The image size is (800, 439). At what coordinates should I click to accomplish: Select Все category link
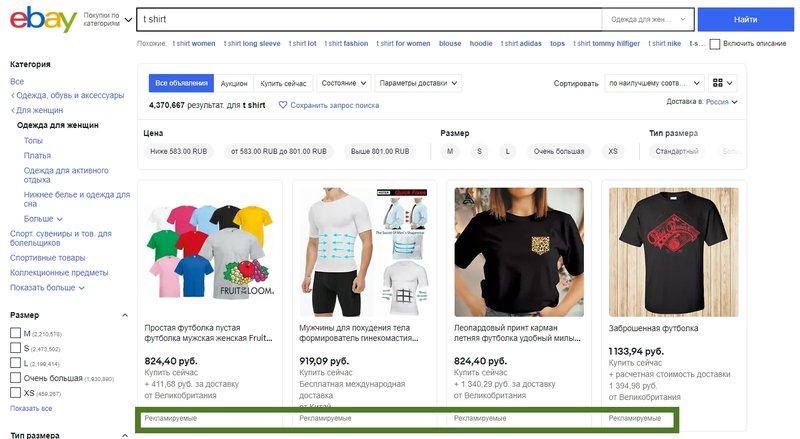(17, 81)
